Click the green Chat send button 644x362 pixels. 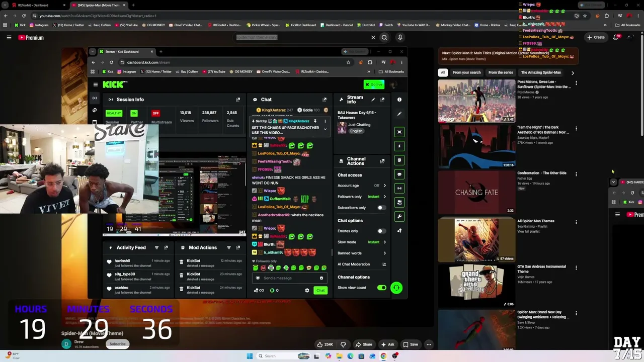point(320,290)
